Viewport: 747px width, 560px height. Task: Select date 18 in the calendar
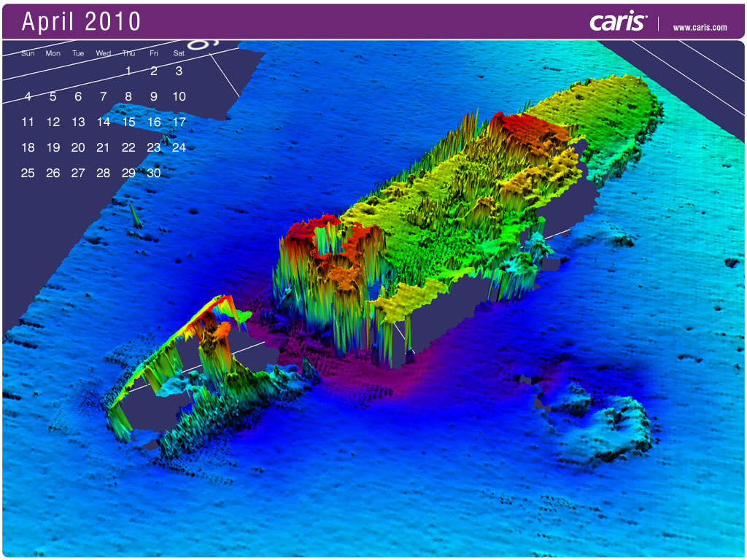tap(28, 148)
